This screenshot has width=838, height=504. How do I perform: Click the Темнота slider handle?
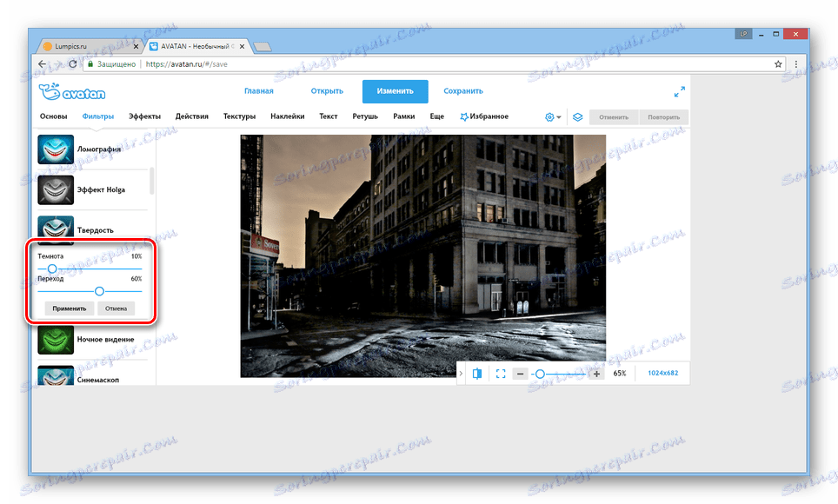point(52,269)
